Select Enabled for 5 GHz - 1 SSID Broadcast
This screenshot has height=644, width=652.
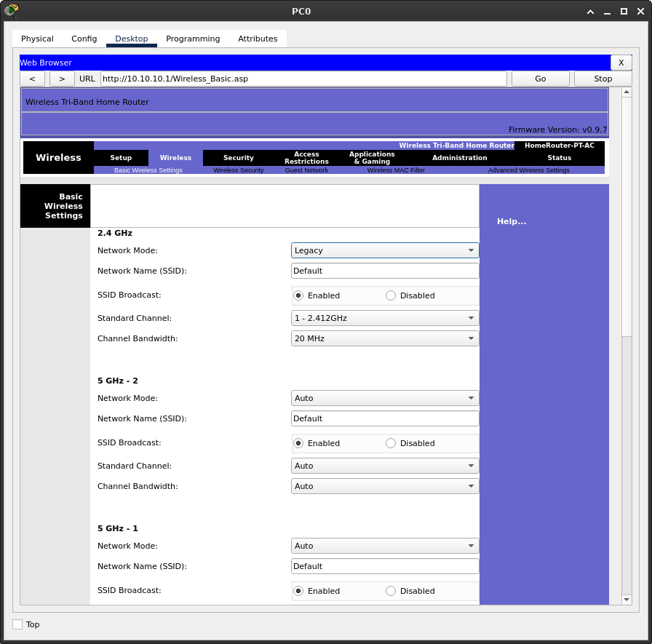click(298, 591)
